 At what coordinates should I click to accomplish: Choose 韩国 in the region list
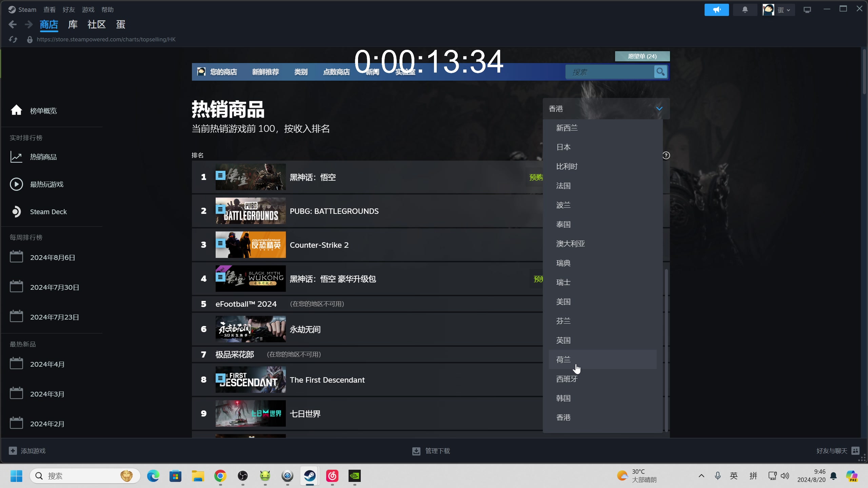pos(603,398)
